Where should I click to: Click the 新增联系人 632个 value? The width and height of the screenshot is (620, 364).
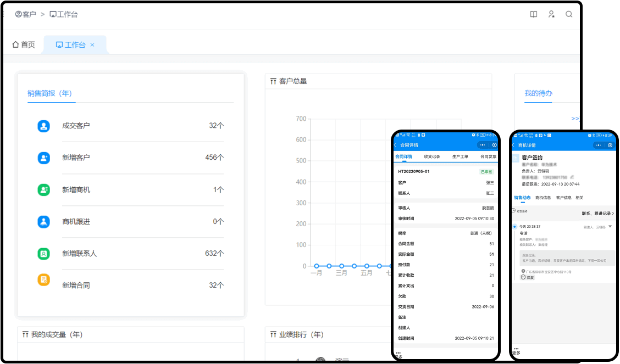point(214,254)
